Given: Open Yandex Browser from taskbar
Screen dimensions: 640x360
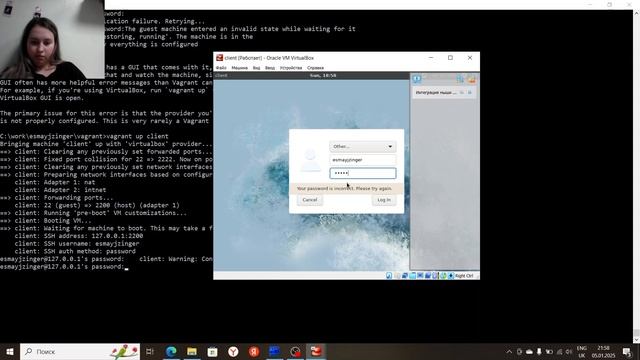Looking at the screenshot, I should point(233,351).
